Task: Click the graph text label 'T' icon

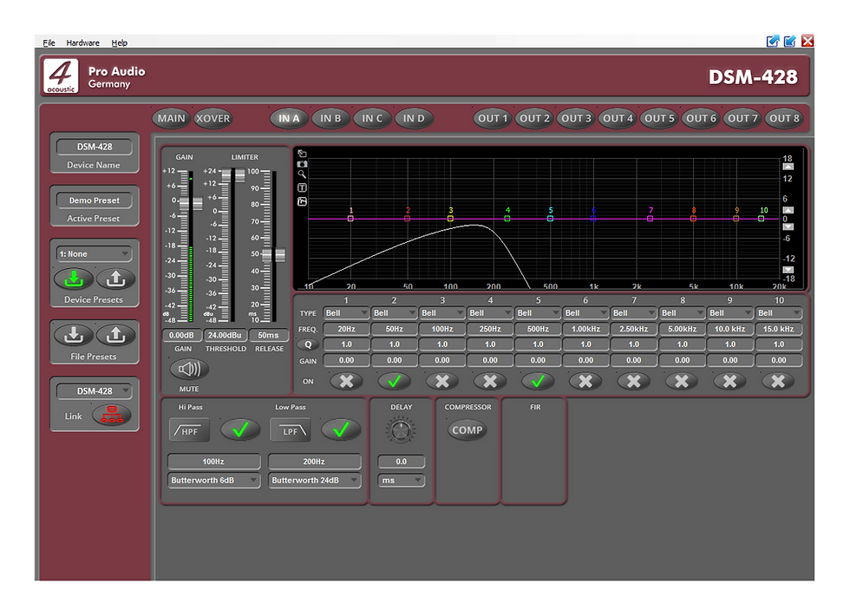Action: 302,187
